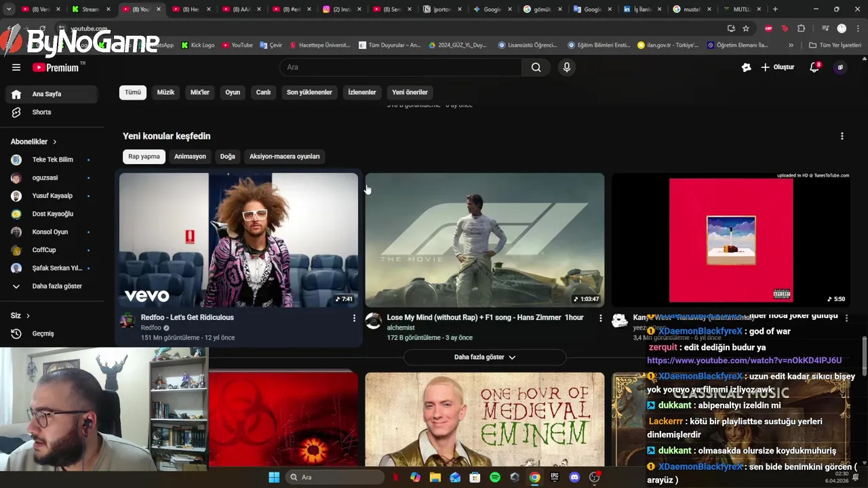
Task: Open the YouTube hamburger guide menu
Action: coord(16,67)
